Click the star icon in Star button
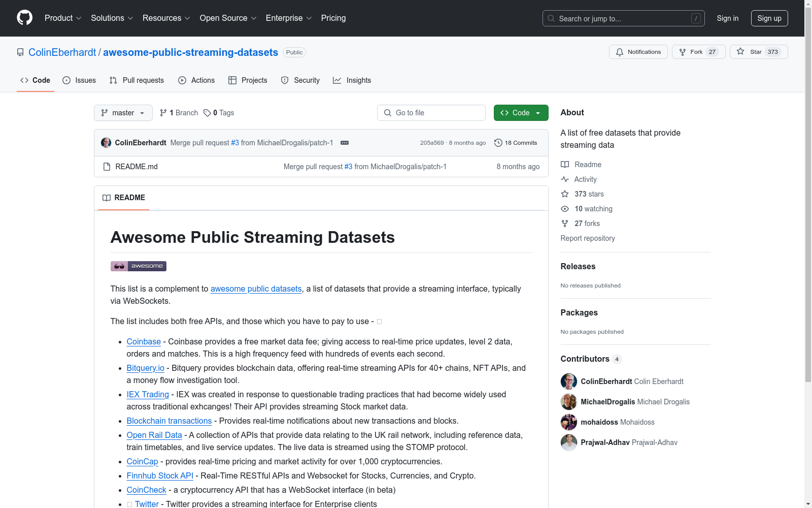812x508 pixels. pos(740,52)
